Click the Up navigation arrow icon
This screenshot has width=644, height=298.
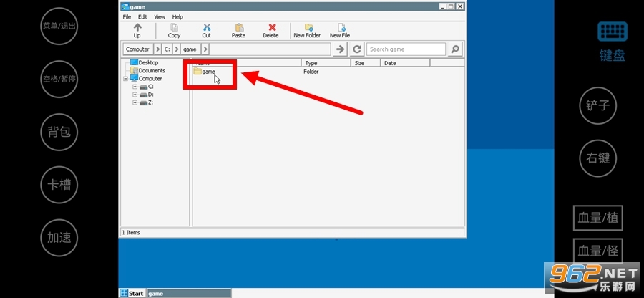coord(137,27)
